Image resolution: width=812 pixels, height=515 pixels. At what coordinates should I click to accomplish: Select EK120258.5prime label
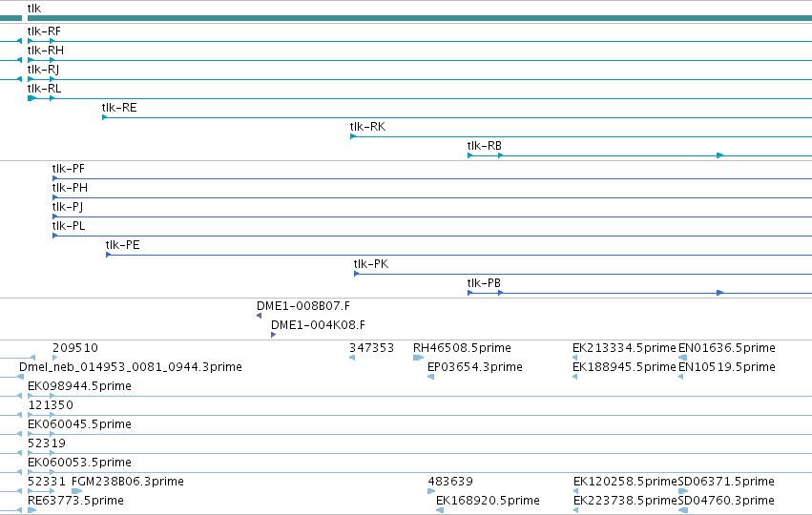(625, 482)
